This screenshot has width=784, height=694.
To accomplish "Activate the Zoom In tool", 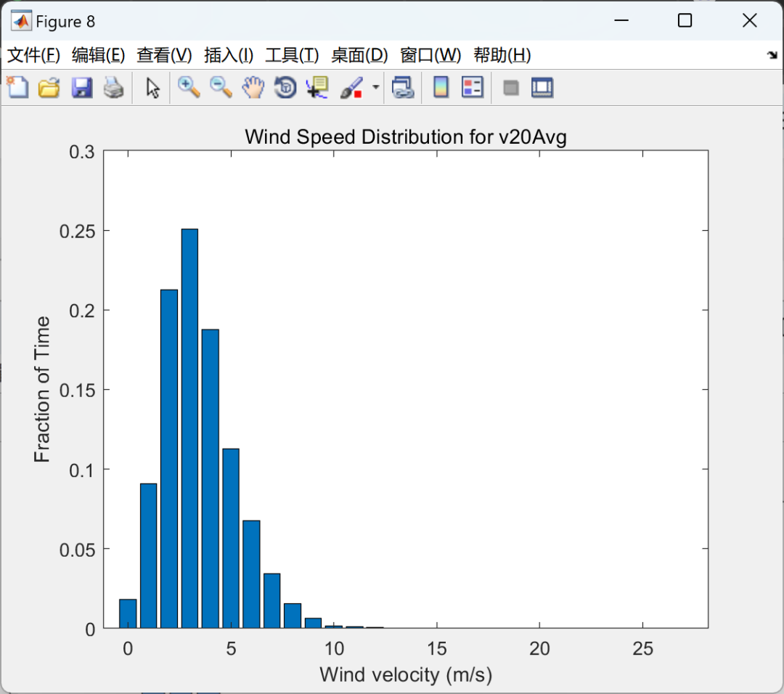I will [x=189, y=88].
